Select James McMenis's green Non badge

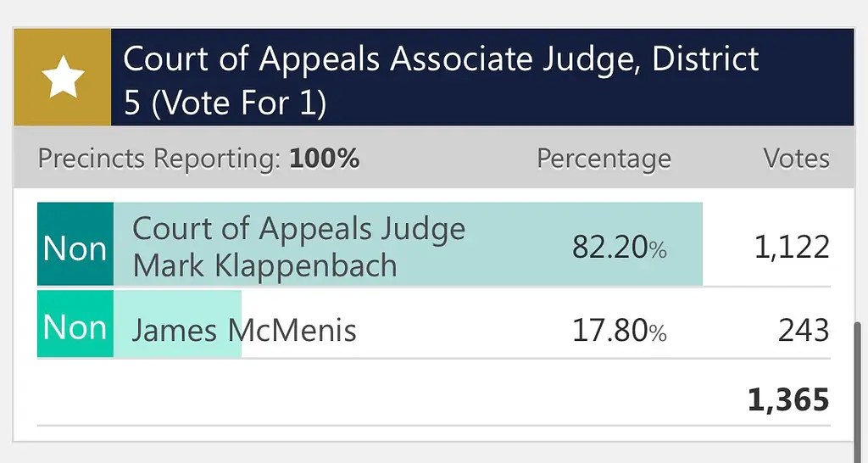pyautogui.click(x=75, y=324)
